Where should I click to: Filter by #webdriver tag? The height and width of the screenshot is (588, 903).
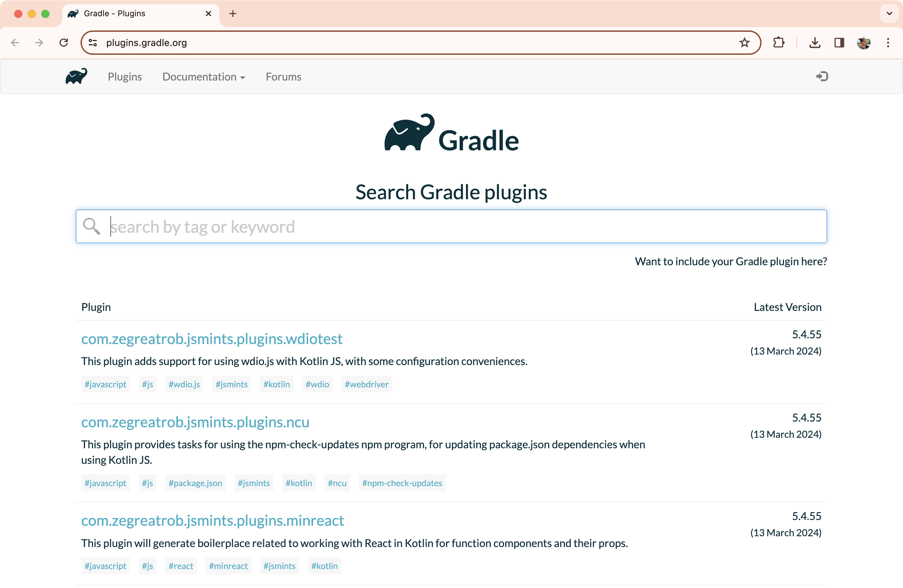(x=367, y=384)
